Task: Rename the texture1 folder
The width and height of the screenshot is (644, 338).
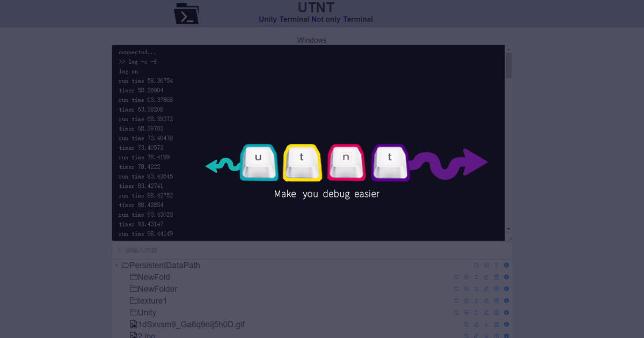Action: tap(486, 300)
